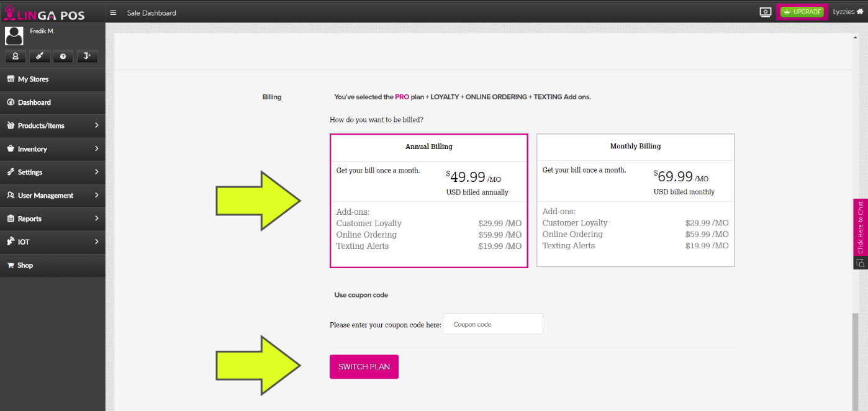Open Inventory menu
Screen dimensions: 868x411
53,149
